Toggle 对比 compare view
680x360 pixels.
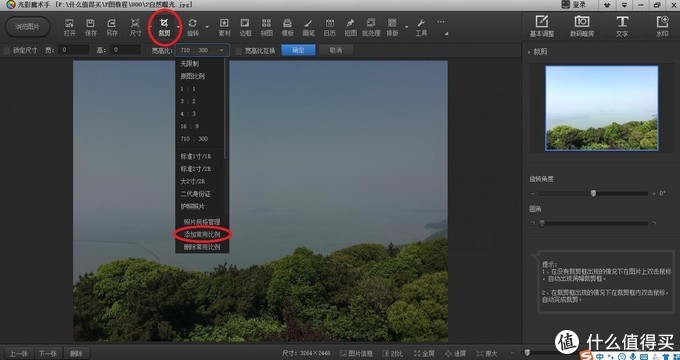393,353
